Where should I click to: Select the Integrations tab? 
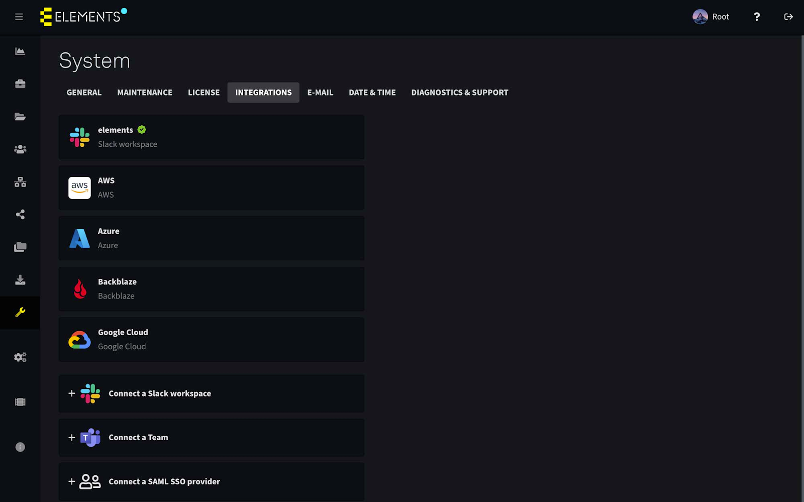click(264, 92)
